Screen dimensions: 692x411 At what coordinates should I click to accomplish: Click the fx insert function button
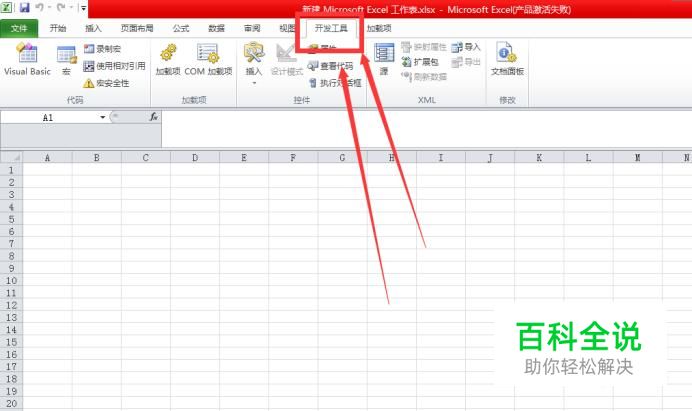tap(154, 117)
